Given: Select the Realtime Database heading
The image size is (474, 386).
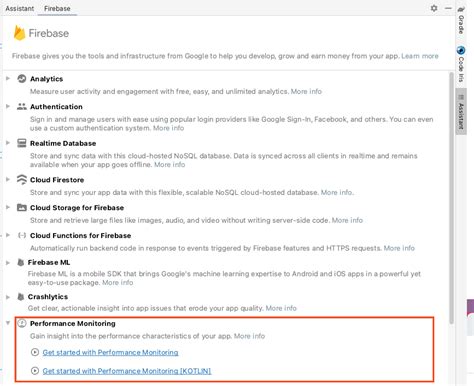Looking at the screenshot, I should 63,143.
